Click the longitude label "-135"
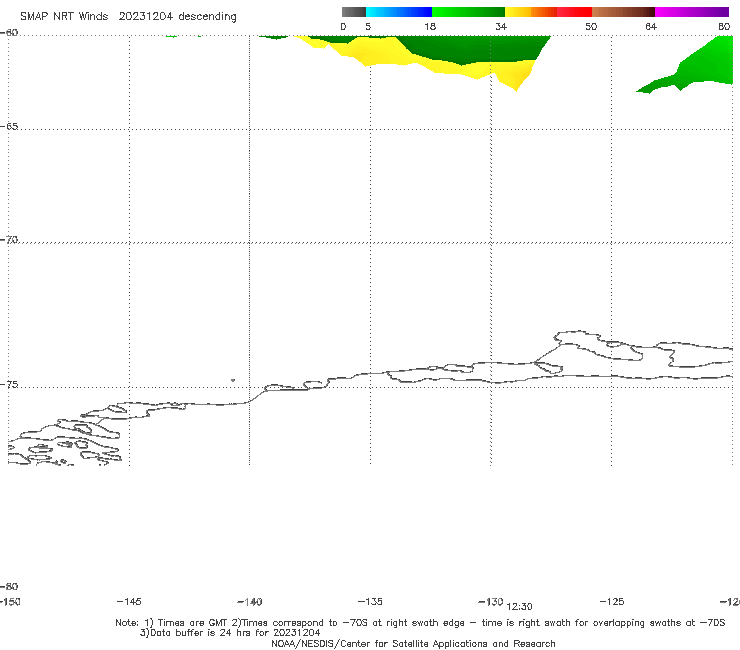 click(x=370, y=601)
